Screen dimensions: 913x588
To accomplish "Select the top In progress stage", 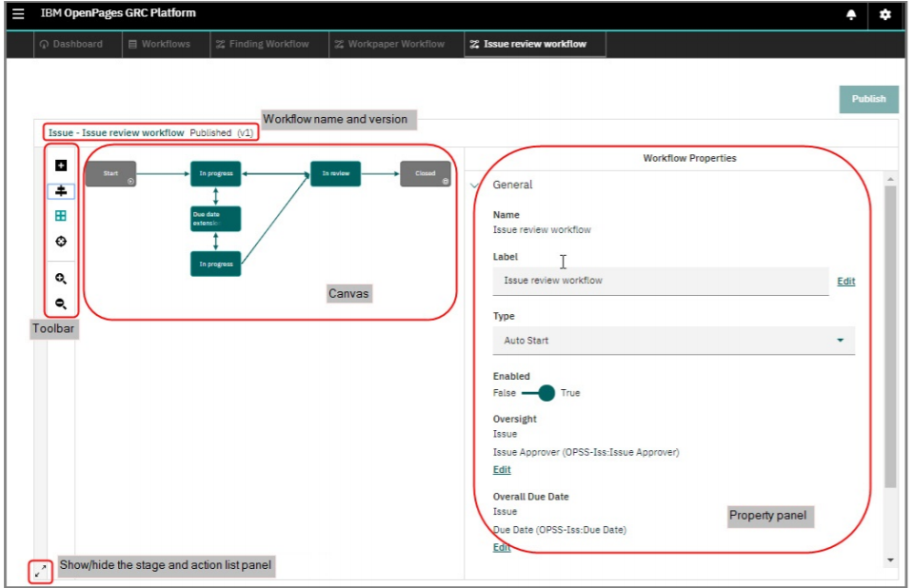I will 215,173.
